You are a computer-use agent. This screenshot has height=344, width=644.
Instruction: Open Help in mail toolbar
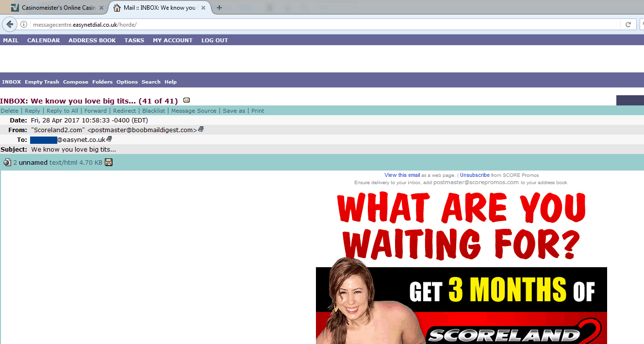[x=170, y=82]
